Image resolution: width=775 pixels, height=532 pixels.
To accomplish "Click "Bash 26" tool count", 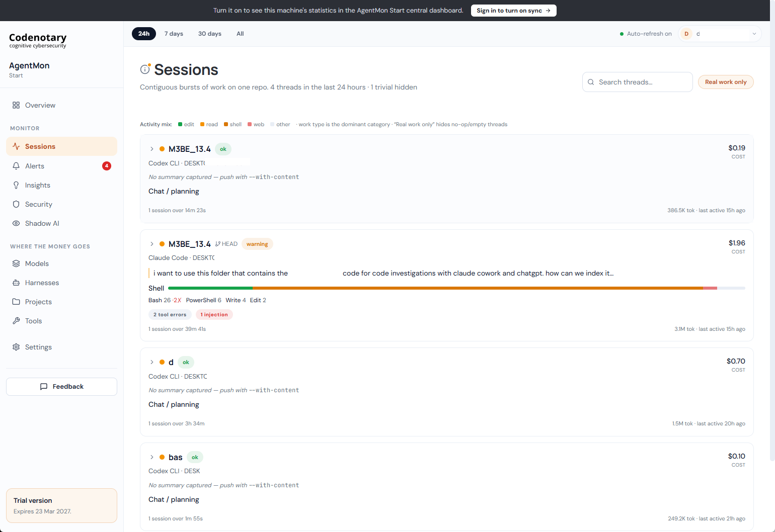I will coord(160,300).
